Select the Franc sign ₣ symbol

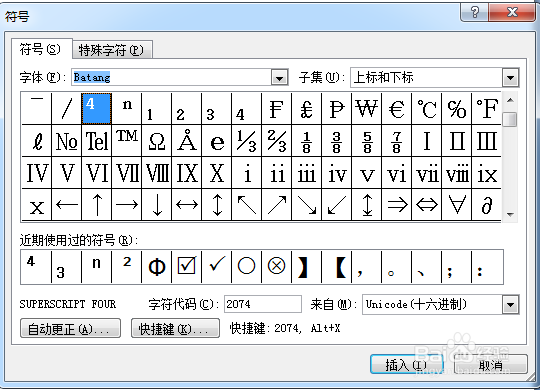click(x=277, y=109)
